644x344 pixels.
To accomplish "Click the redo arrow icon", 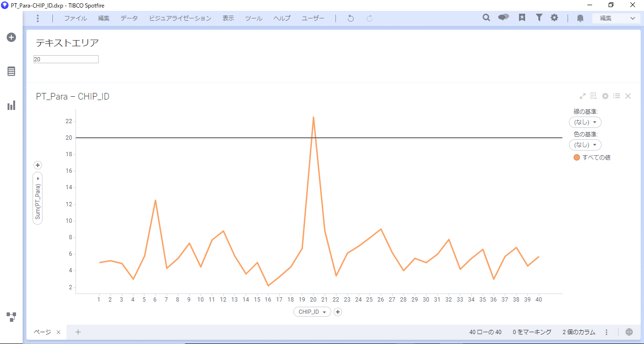I will pos(370,18).
